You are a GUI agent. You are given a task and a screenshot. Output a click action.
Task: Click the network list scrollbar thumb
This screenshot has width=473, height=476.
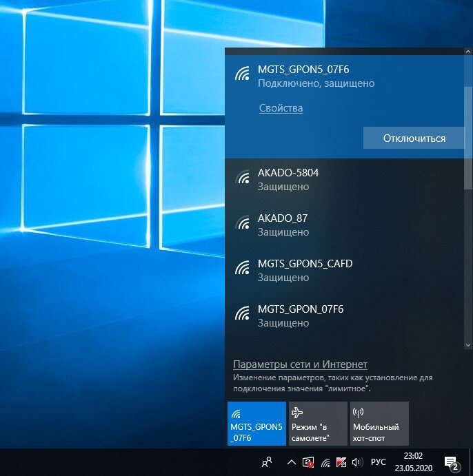pos(468,138)
